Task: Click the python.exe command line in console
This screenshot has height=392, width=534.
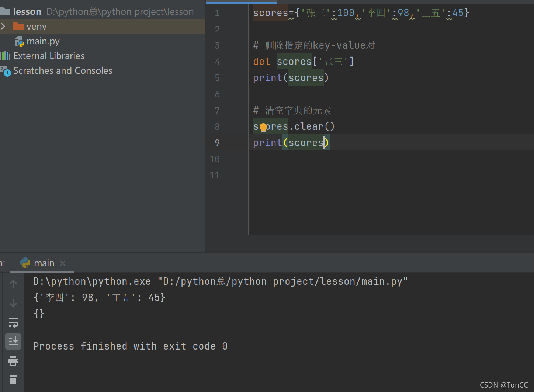Action: coord(221,281)
